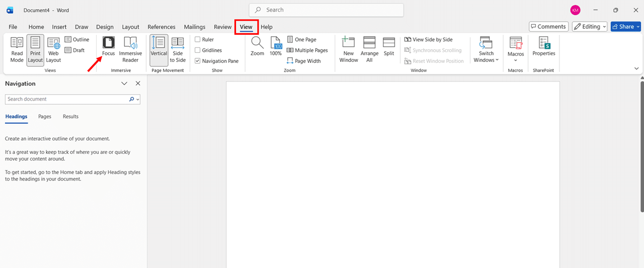The width and height of the screenshot is (644, 268).
Task: Launch Immersive Reader
Action: click(130, 50)
